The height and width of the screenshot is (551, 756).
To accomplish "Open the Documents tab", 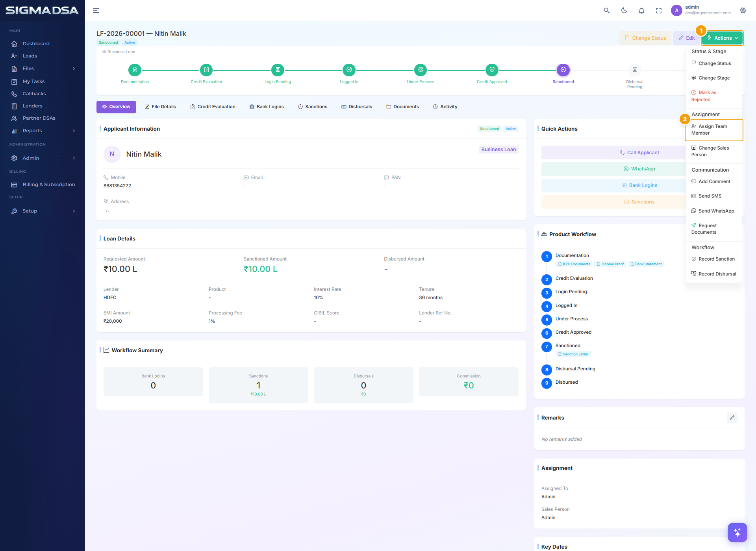I will (x=402, y=107).
